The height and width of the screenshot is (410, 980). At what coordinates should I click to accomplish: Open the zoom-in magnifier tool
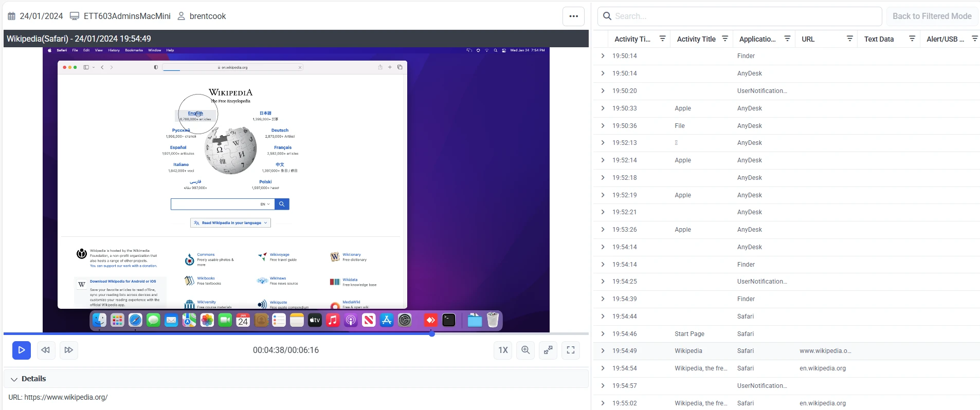pyautogui.click(x=525, y=350)
